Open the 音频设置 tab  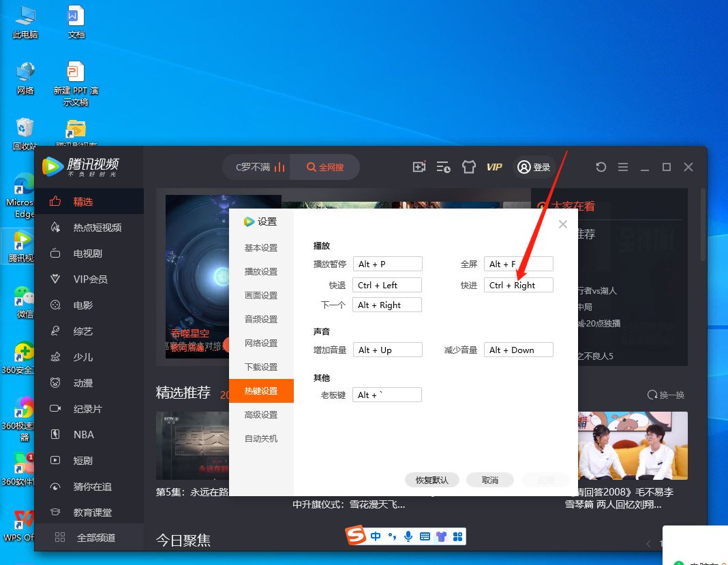[x=261, y=320]
